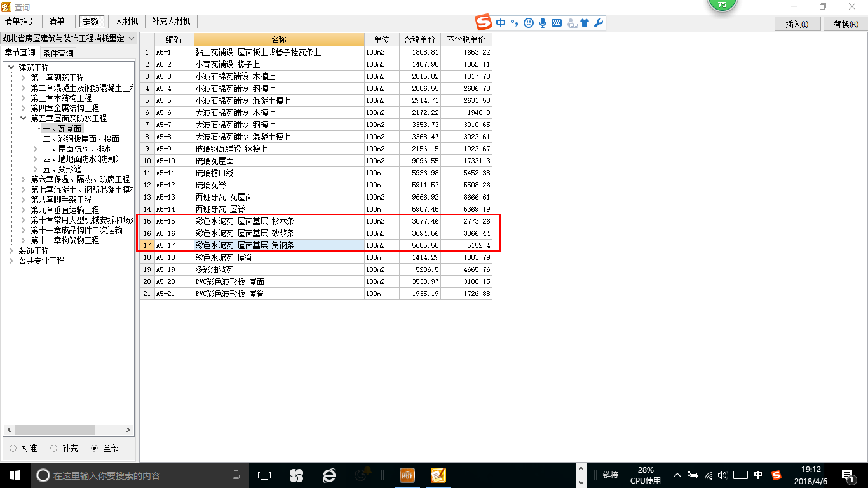Open Task View on taskbar
The height and width of the screenshot is (488, 868).
coord(264,475)
